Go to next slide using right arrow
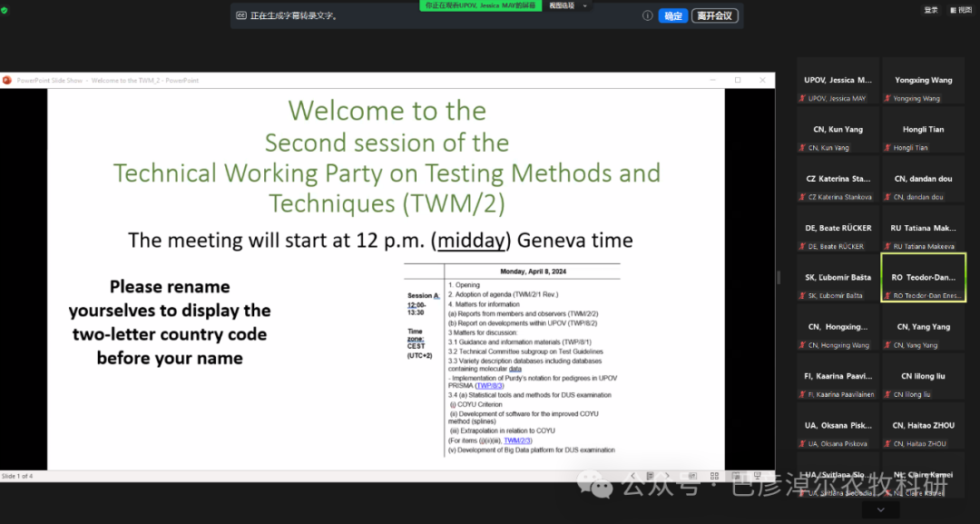The image size is (980, 524). pyautogui.click(x=667, y=476)
